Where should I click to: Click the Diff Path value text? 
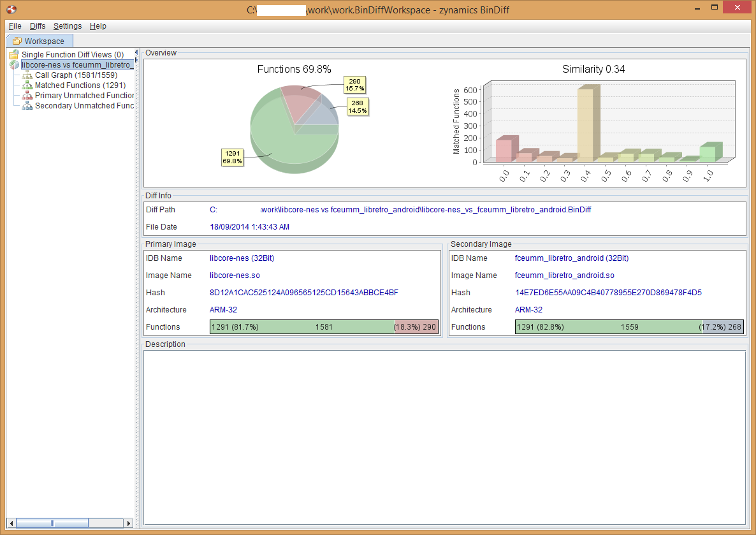400,210
